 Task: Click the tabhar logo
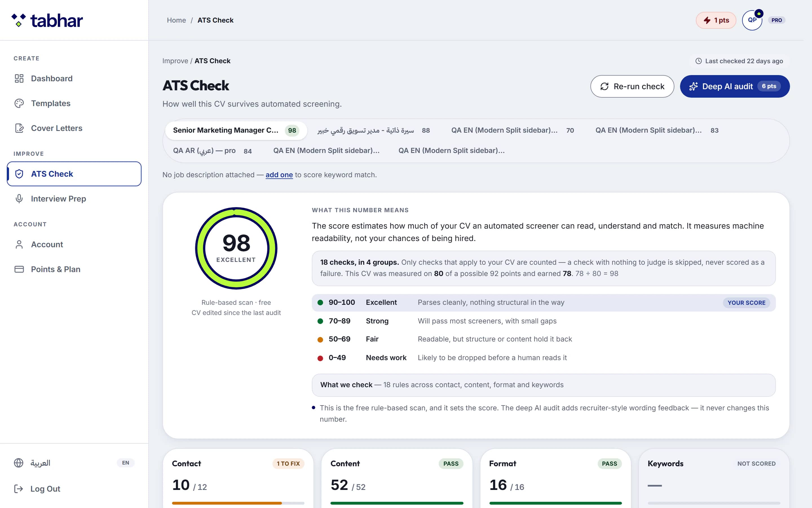tap(47, 21)
